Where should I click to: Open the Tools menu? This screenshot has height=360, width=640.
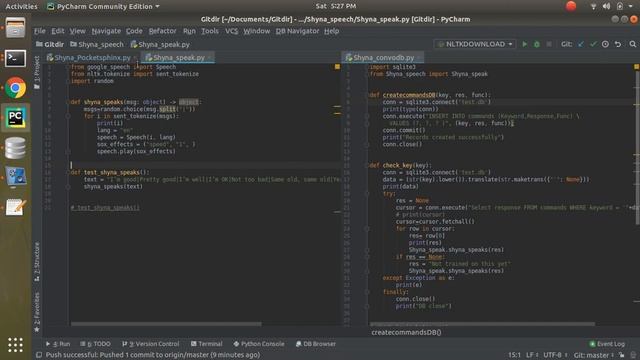(210, 31)
